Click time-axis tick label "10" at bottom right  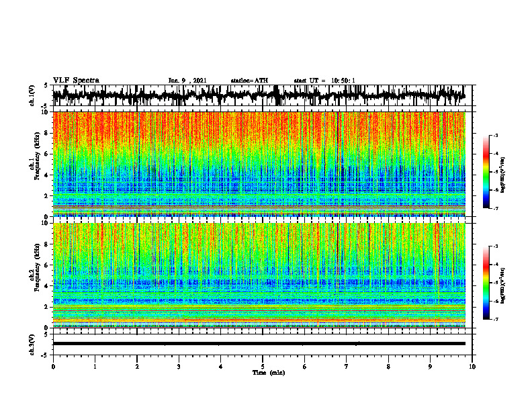click(472, 367)
